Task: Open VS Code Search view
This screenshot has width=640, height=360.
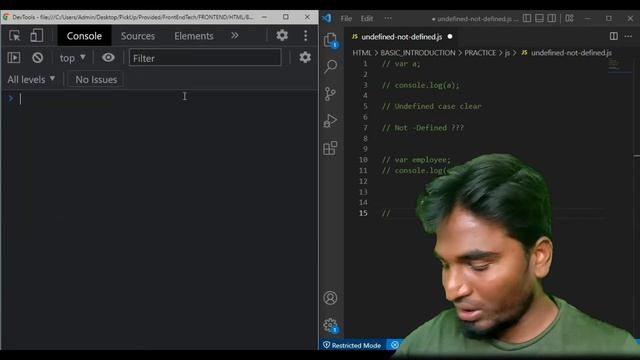Action: pos(330,67)
